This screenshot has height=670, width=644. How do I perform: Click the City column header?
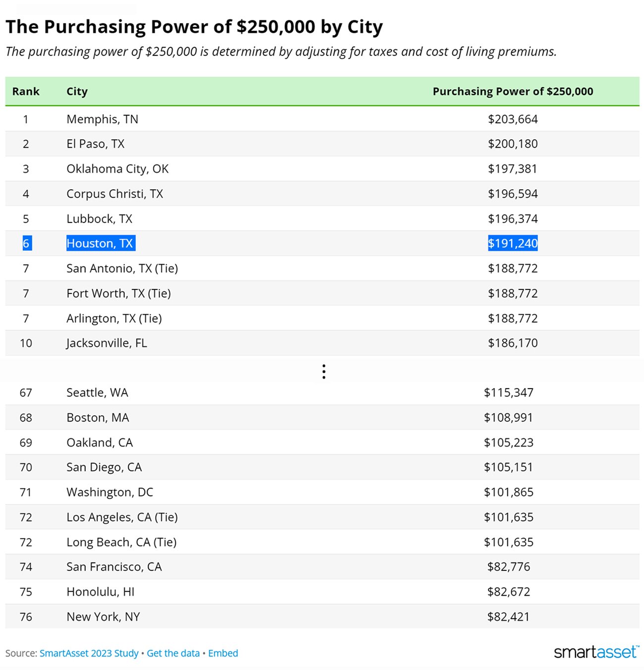pyautogui.click(x=77, y=92)
